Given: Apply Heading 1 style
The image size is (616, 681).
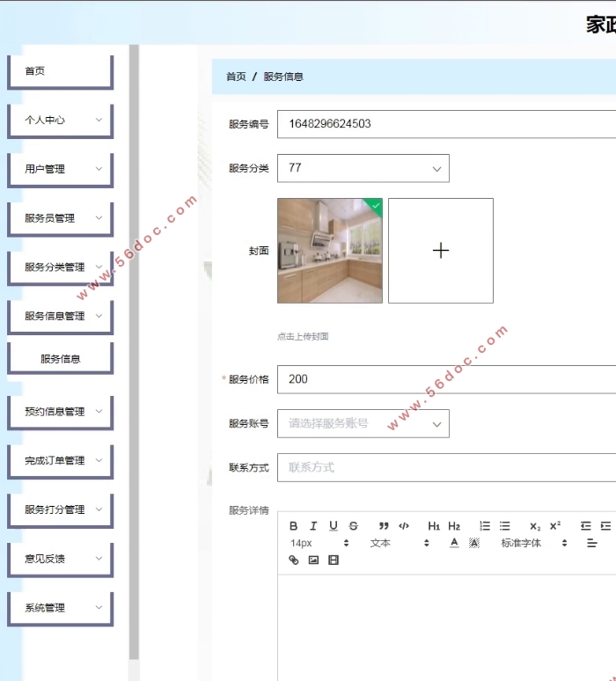Looking at the screenshot, I should pyautogui.click(x=434, y=526).
